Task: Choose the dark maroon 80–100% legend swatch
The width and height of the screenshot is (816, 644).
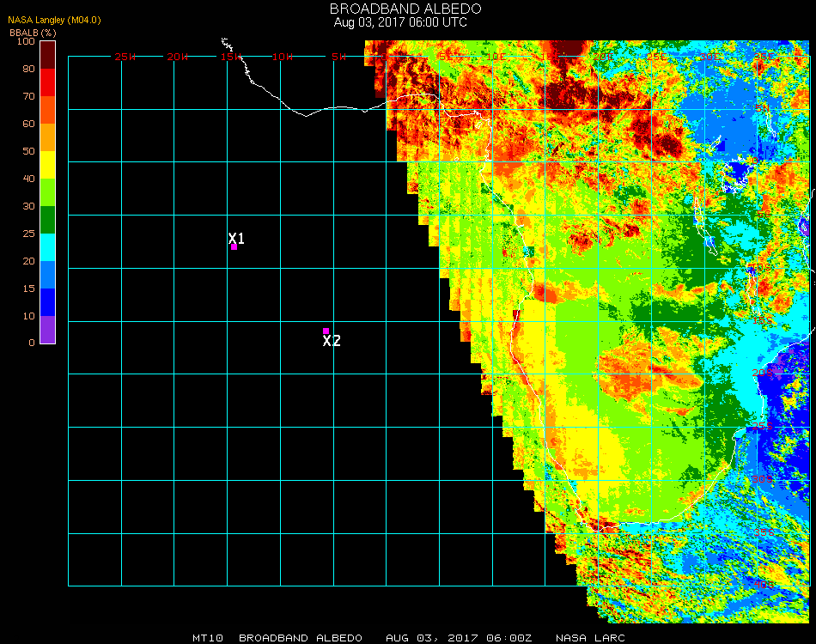Action: 47,54
